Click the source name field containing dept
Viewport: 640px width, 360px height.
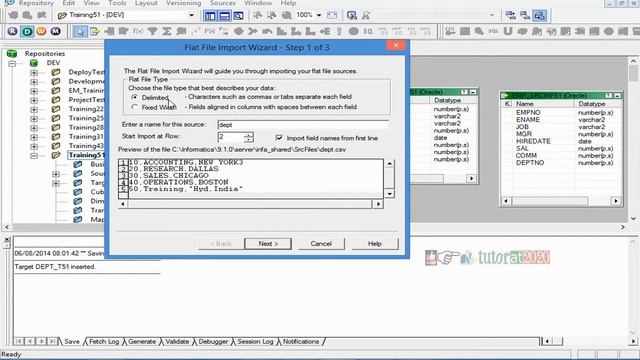[303, 125]
